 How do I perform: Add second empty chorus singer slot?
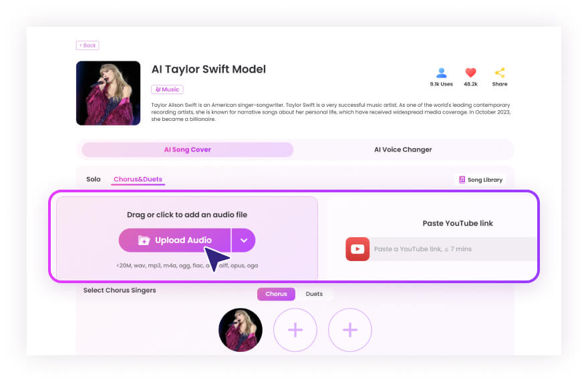[x=350, y=330]
